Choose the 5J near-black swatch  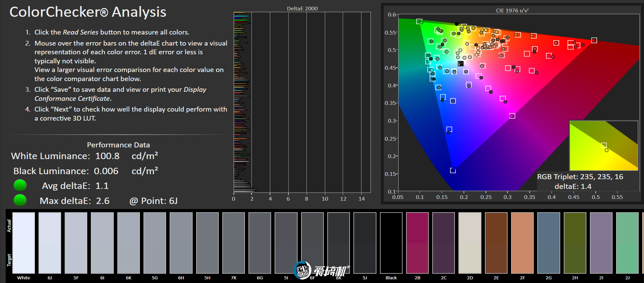tap(365, 243)
